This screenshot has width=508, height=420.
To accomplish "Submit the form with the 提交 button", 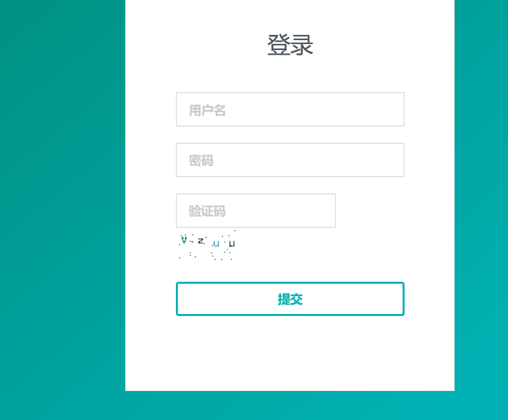I will tap(290, 299).
